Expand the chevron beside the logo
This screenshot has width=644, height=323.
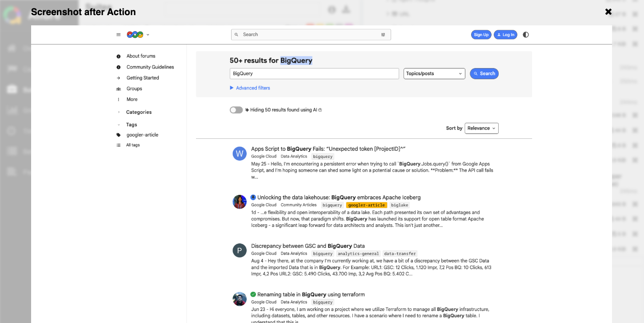pos(148,35)
